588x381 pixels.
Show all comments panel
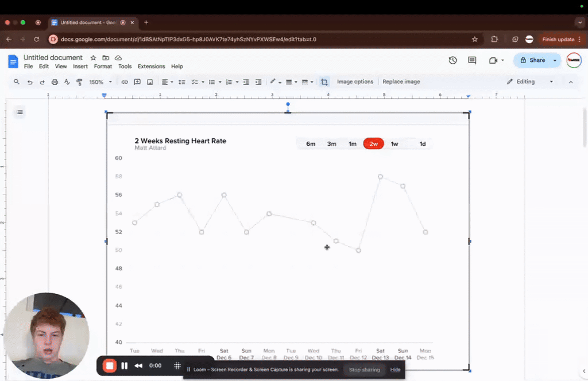(x=472, y=60)
